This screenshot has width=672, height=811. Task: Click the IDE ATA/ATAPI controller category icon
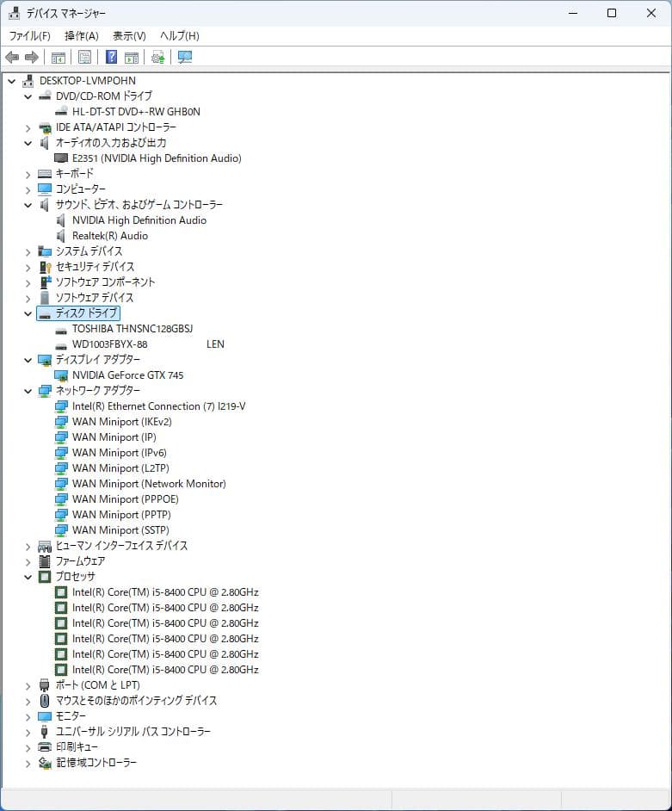click(x=45, y=127)
